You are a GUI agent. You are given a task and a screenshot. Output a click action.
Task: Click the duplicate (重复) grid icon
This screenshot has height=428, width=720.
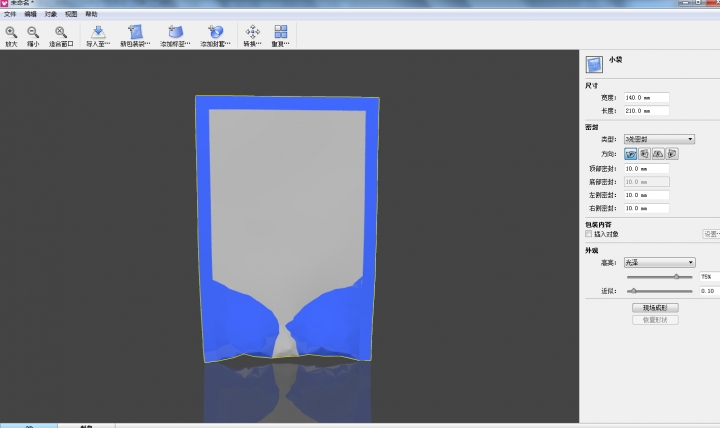(x=281, y=33)
